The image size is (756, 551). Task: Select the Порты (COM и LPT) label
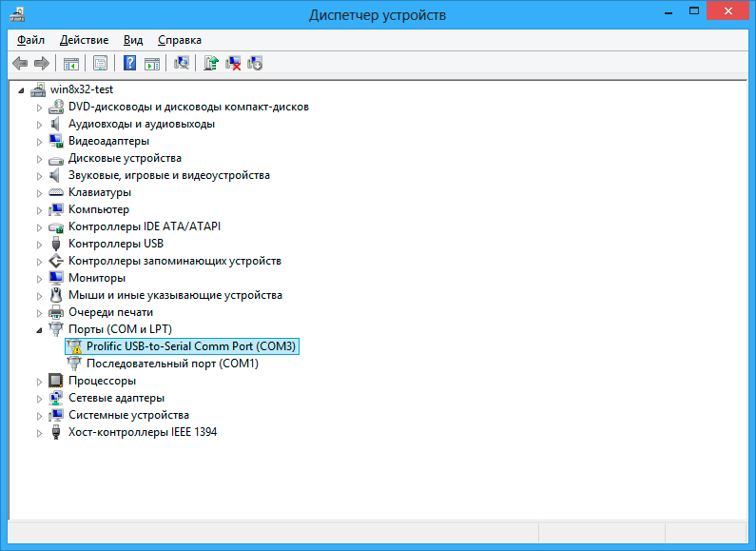(120, 329)
